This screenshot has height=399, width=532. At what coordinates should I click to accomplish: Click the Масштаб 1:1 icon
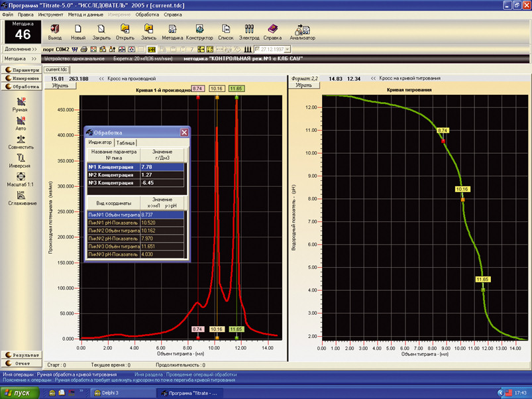tap(20, 179)
